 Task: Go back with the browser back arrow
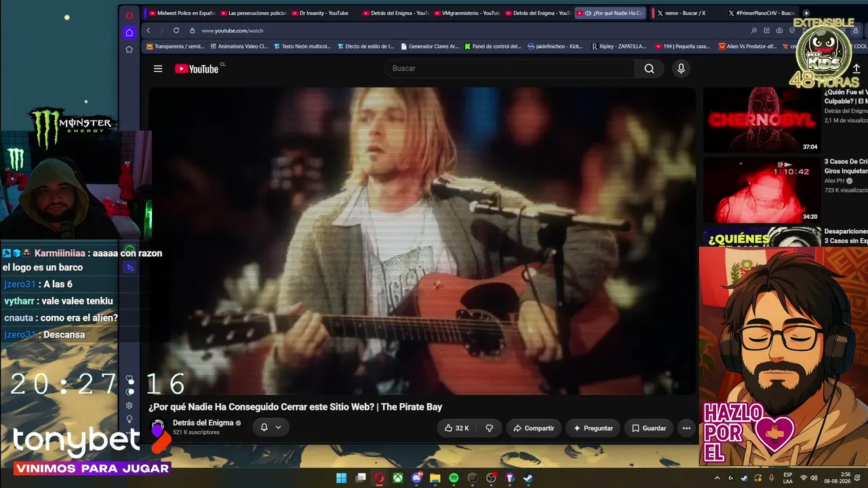[x=149, y=30]
